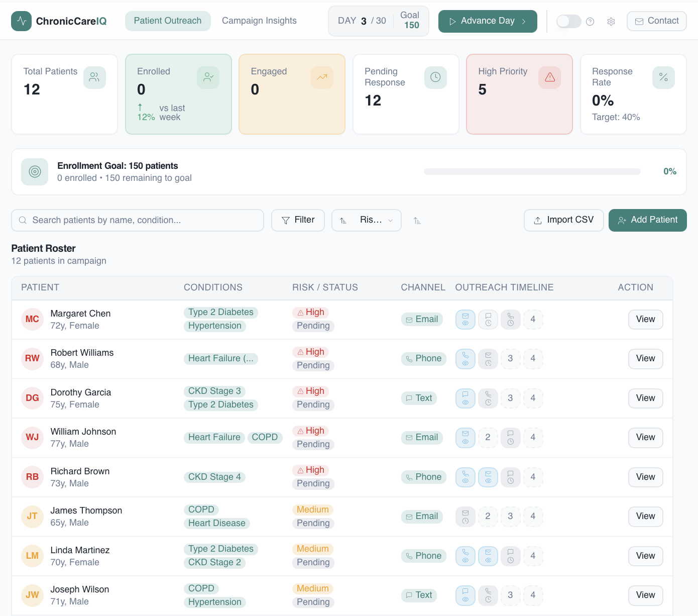Image resolution: width=698 pixels, height=616 pixels.
Task: Click Linda Martinez's Phone channel badge
Action: (424, 556)
